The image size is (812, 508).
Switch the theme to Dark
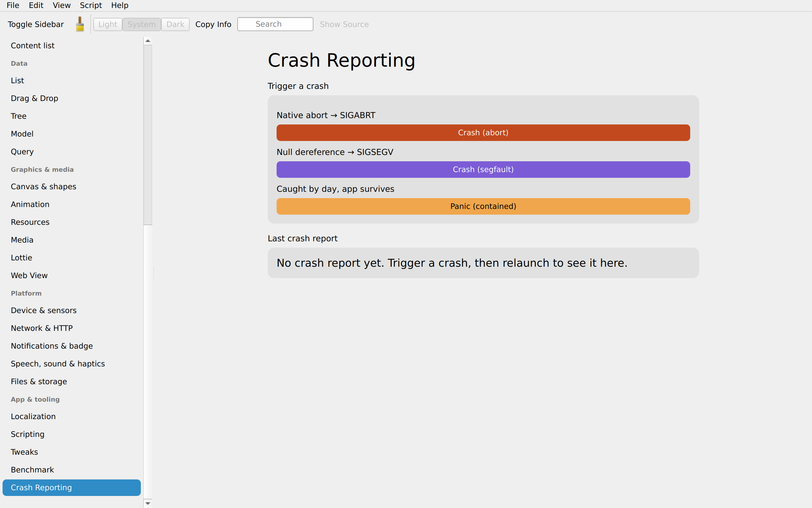coord(175,24)
